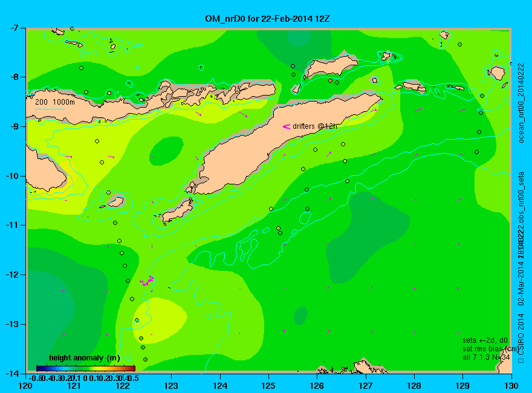Click the '-10' latitude axis label
Screen dimensions: 532x393
point(13,176)
